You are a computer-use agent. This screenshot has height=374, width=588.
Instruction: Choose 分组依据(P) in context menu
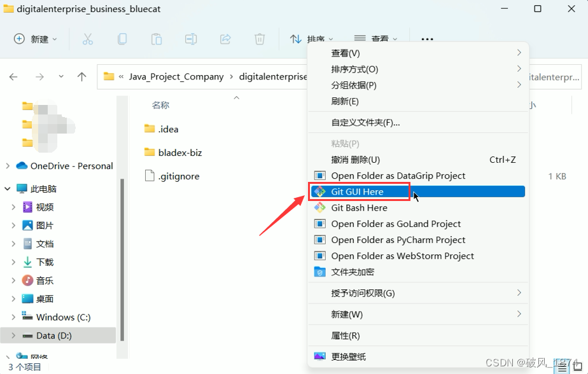[417, 85]
